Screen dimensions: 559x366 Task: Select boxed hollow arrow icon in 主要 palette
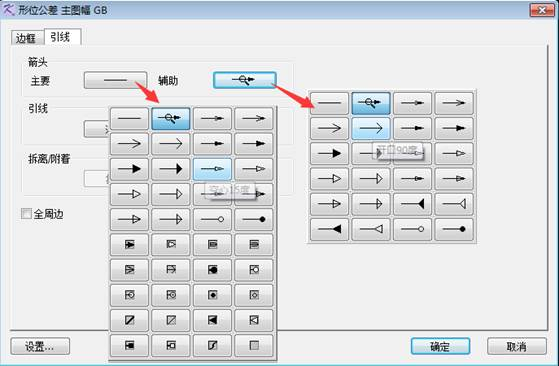[x=171, y=244]
